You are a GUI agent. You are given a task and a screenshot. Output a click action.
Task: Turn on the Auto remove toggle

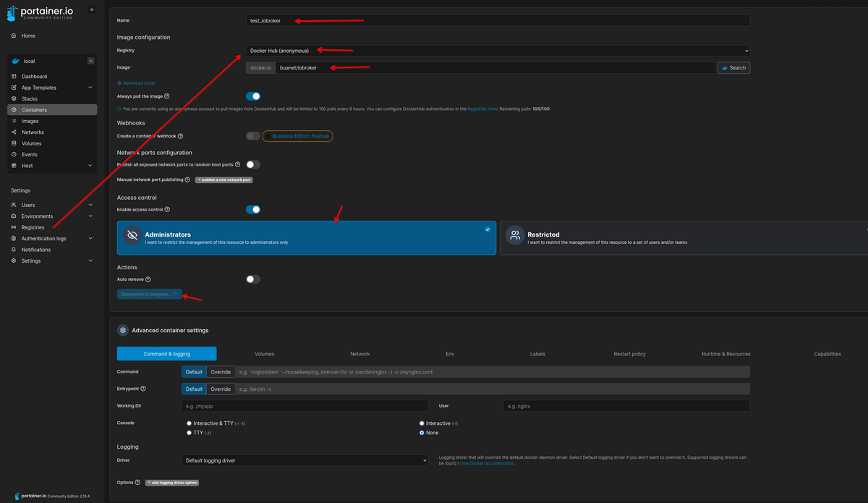[253, 279]
